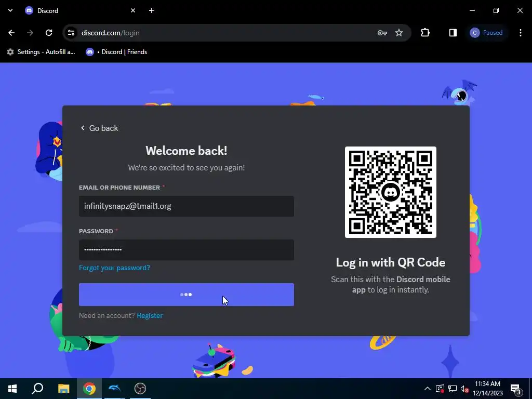
Task: Expand the tab search dropdown
Action: (x=10, y=10)
